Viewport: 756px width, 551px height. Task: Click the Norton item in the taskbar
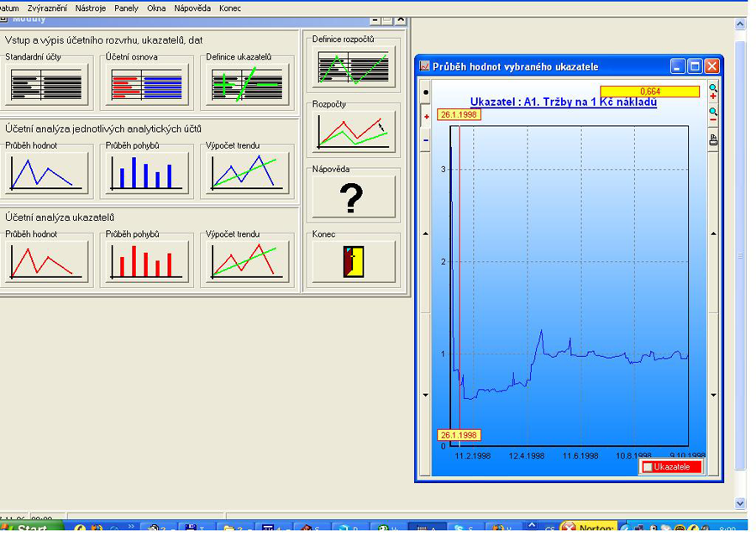point(589,527)
